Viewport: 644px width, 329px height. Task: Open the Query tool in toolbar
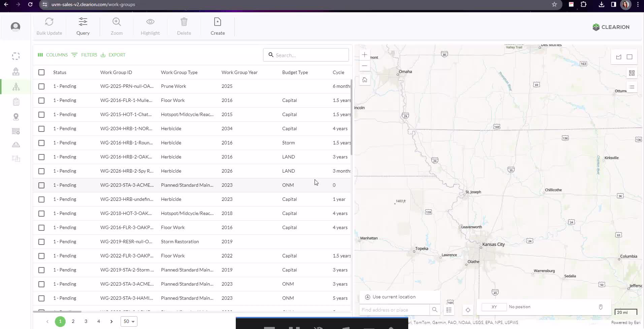point(83,26)
